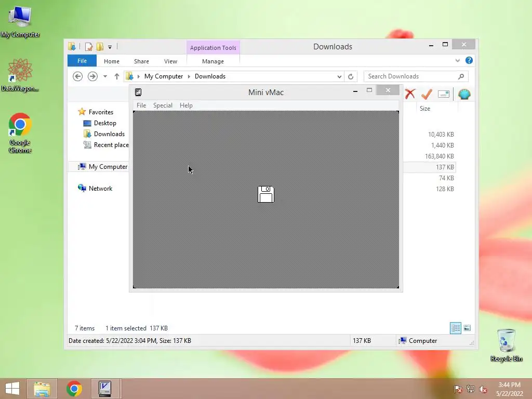Open the Recycle Bin desktop icon

pos(506,345)
